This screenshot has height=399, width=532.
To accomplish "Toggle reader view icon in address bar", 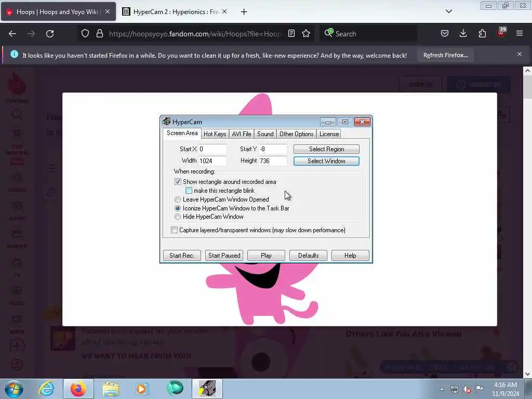I will 291,34.
